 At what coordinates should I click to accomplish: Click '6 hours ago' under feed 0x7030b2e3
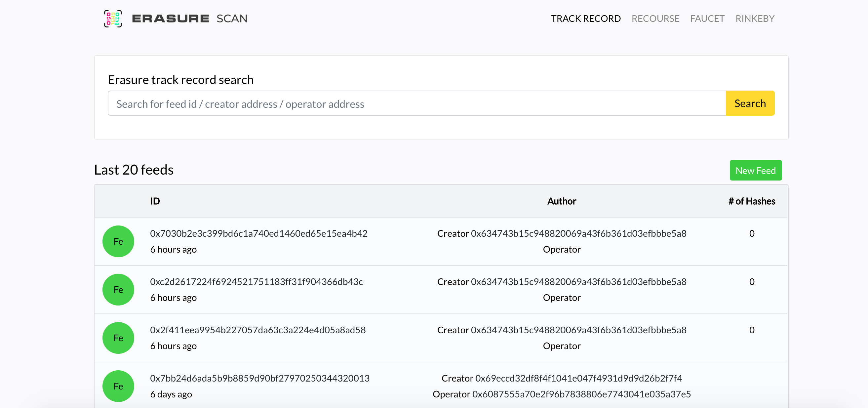[x=173, y=249]
